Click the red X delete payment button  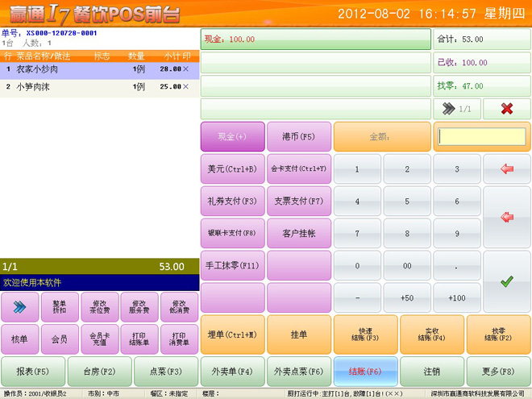(506, 108)
